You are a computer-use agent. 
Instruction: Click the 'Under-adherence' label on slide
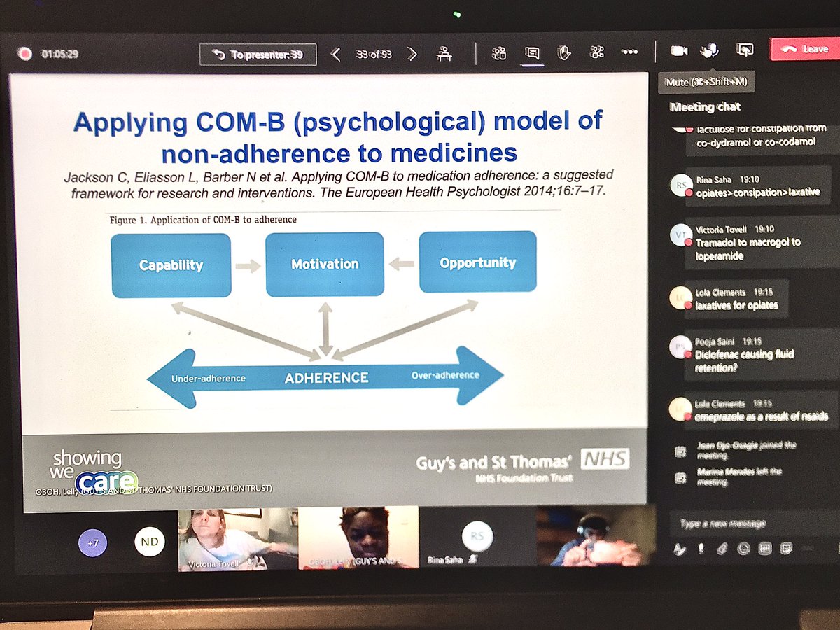coord(209,379)
